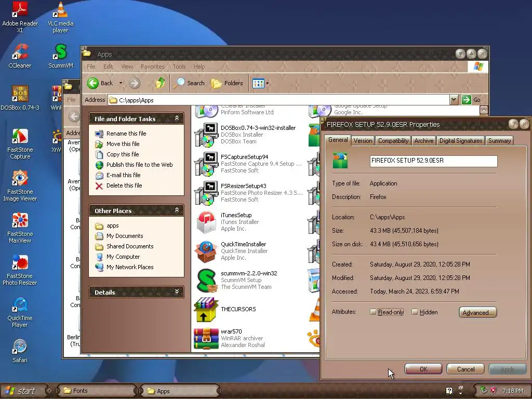
Task: Select scummvm-2.2.0-win32 file icon
Action: [x=207, y=281]
